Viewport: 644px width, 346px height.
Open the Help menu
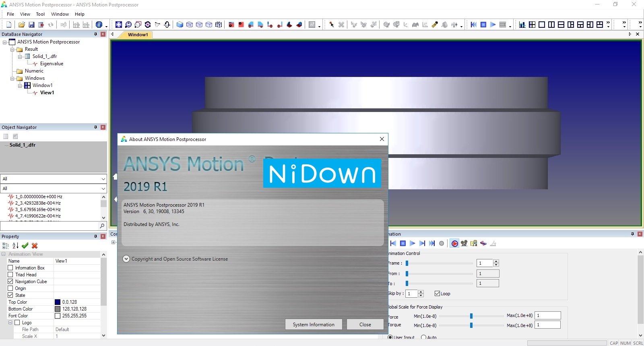[x=80, y=14]
